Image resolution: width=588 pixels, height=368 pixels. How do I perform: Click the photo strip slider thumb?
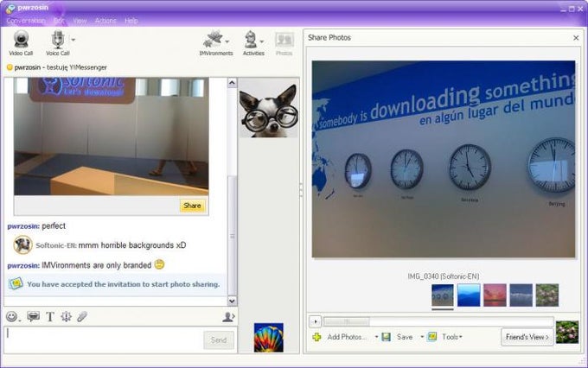click(347, 321)
